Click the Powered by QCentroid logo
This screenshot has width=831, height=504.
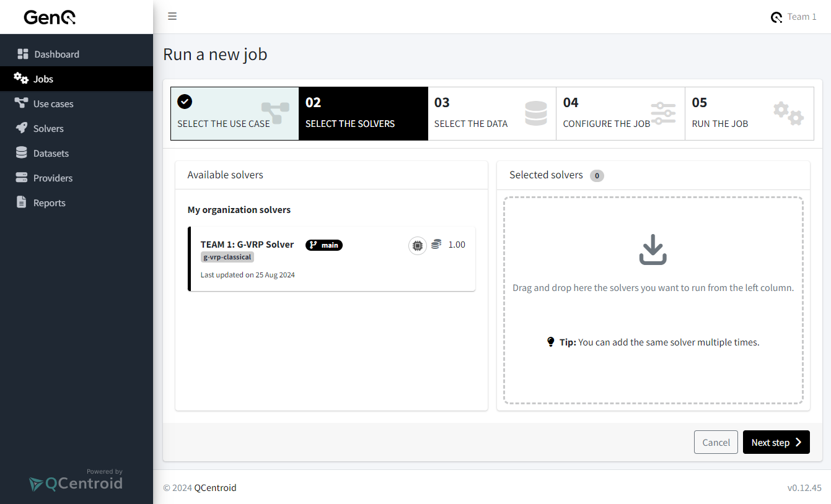pos(76,481)
